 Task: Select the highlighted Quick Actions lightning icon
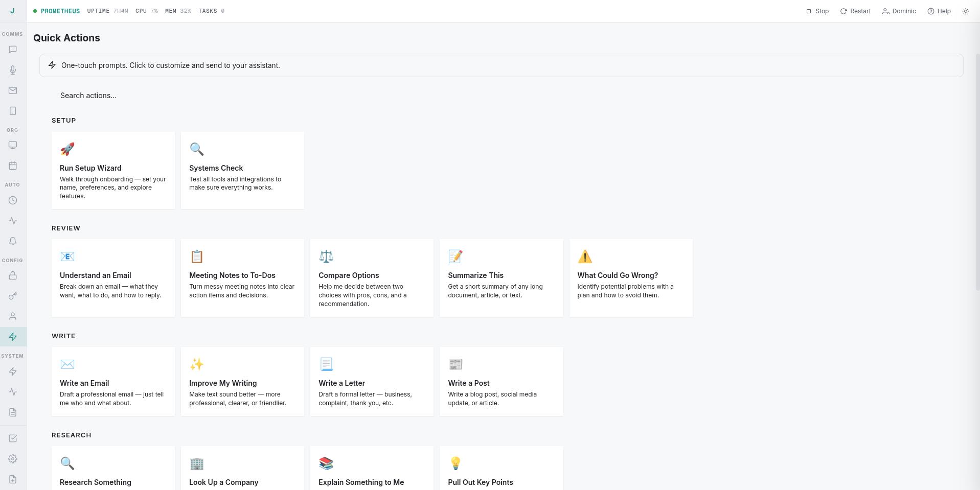coord(13,337)
